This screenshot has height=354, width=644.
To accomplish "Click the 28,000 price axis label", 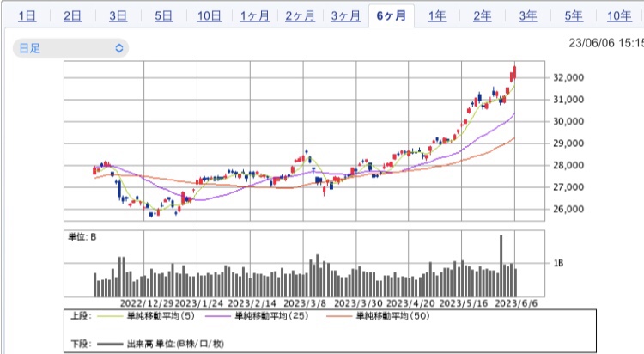I will (568, 165).
